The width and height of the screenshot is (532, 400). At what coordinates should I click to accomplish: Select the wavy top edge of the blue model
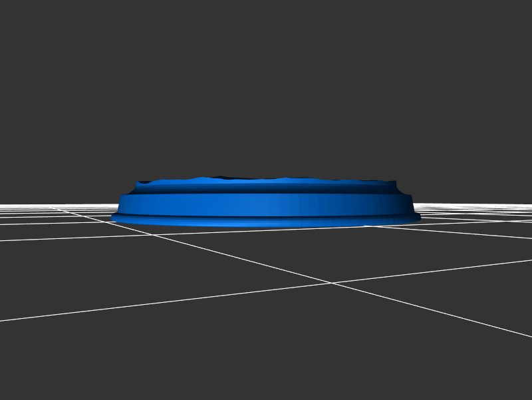(x=266, y=180)
